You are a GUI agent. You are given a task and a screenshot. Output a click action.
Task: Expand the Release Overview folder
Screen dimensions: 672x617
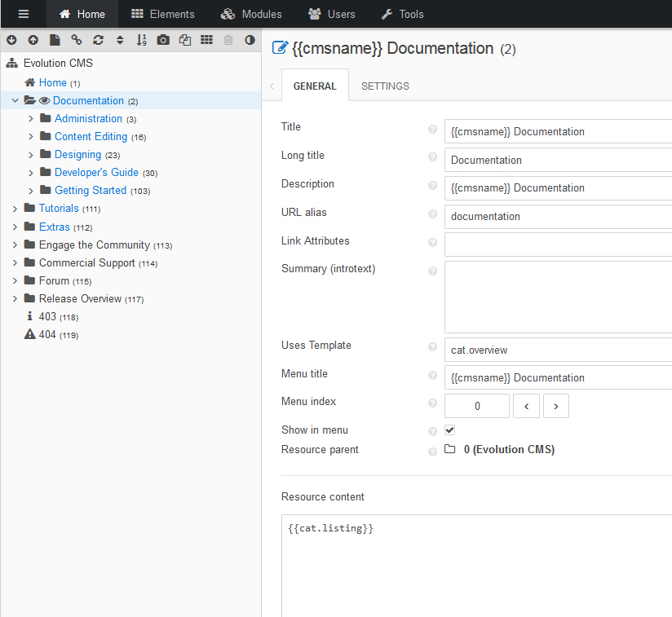coord(15,298)
